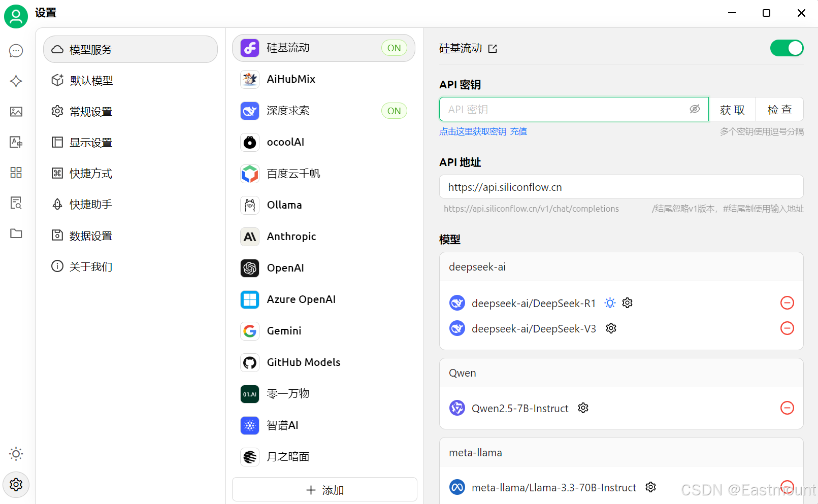Open 显示设置 settings section

point(130,143)
